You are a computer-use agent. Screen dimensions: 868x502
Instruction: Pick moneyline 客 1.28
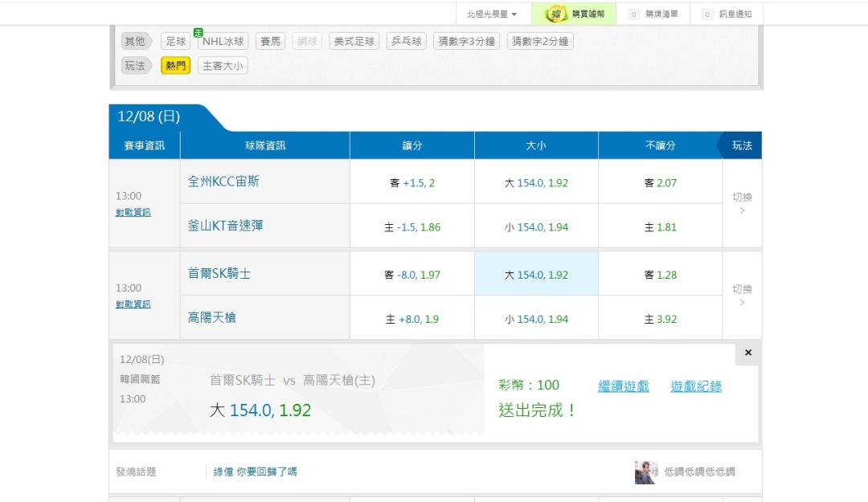[660, 275]
